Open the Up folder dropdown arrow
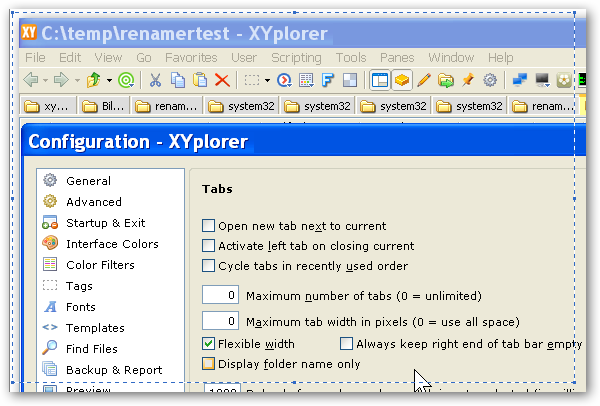This screenshot has width=600, height=406. point(109,80)
